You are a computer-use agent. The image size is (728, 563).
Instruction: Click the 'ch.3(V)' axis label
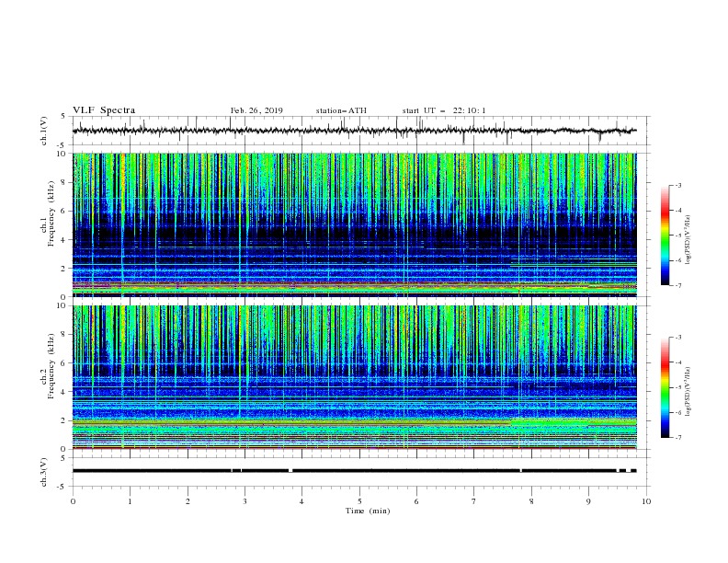(44, 472)
